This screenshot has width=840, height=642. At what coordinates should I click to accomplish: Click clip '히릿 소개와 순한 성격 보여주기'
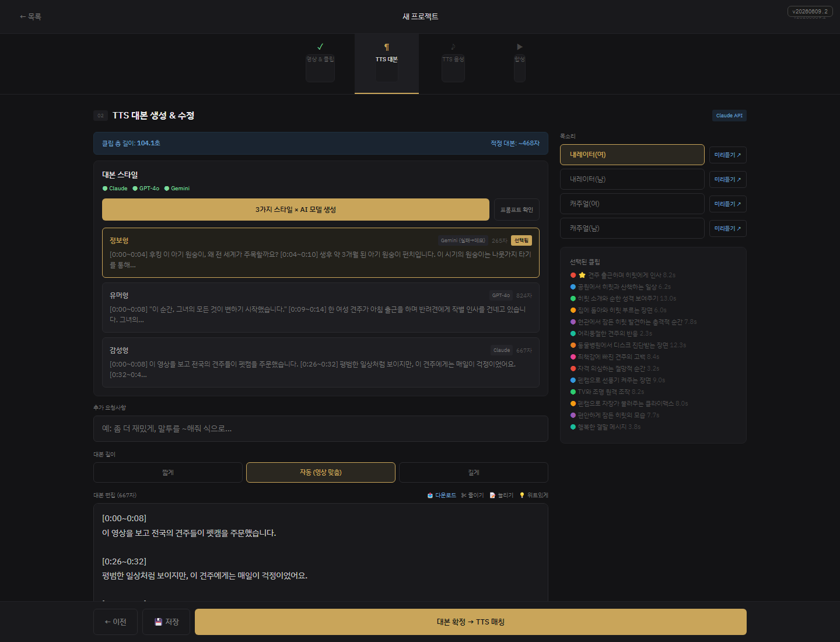coord(624,298)
